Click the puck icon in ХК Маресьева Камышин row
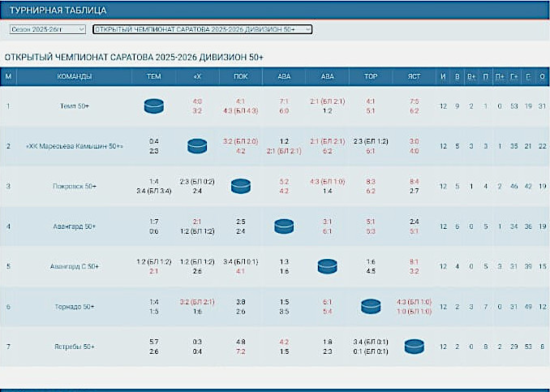550x392 pixels. [x=197, y=146]
